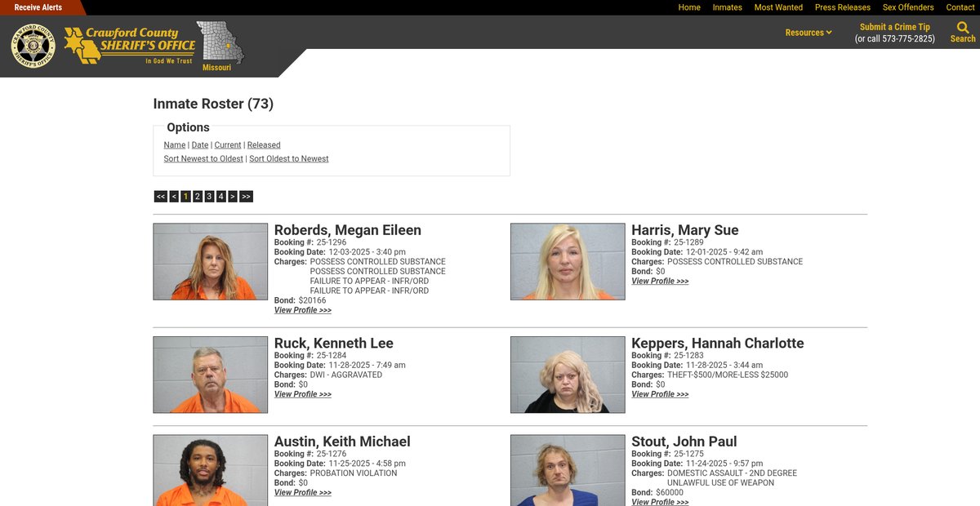This screenshot has height=506, width=980.
Task: View Profile for Roberds, Megan Eileen
Action: [303, 310]
